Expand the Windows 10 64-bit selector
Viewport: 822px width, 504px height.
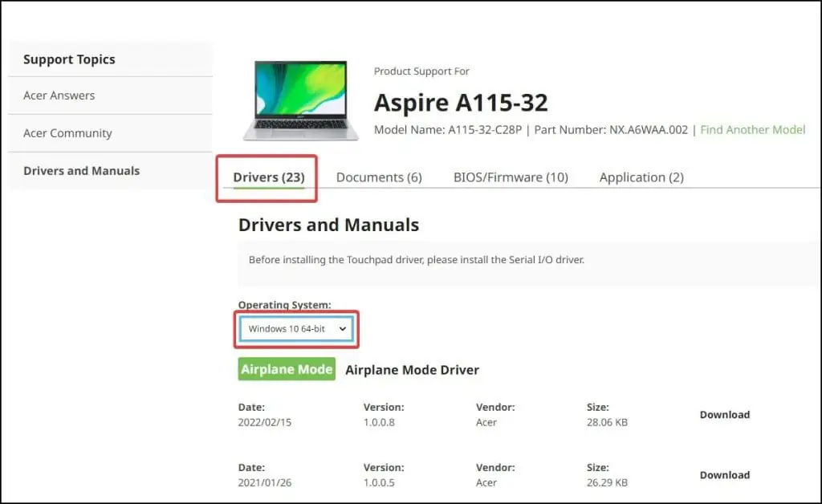point(296,328)
